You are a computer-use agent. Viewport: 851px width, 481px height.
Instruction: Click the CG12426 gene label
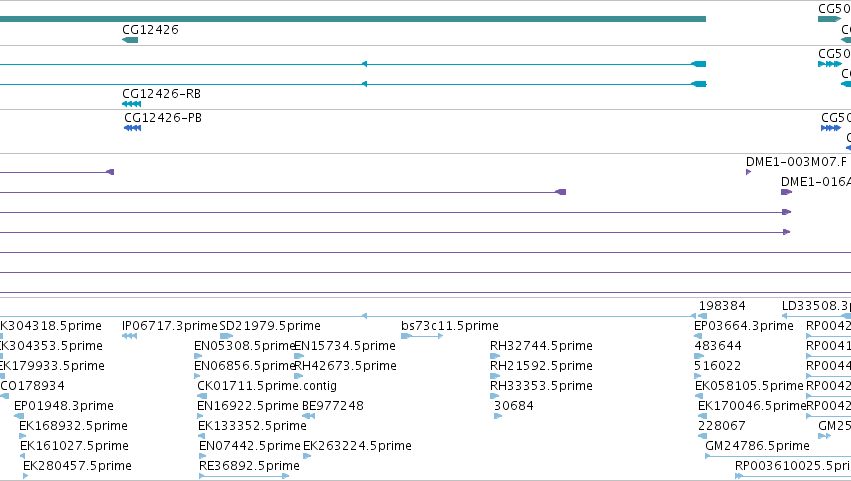click(x=150, y=29)
